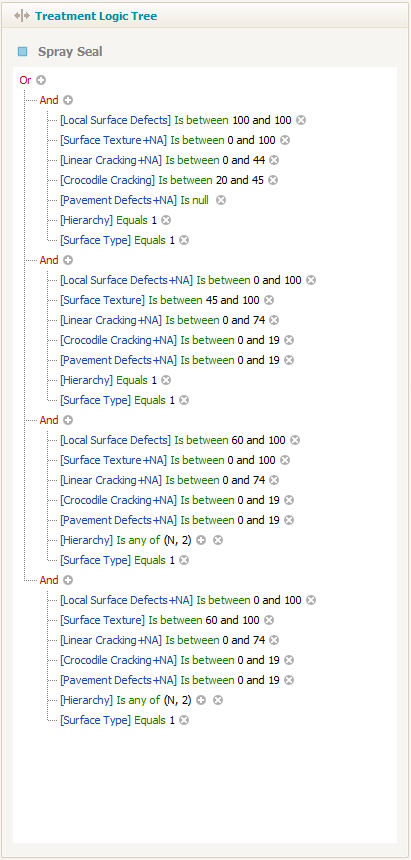This screenshot has height=860, width=411.
Task: Select the Spray Seal treatment label
Action: click(70, 52)
